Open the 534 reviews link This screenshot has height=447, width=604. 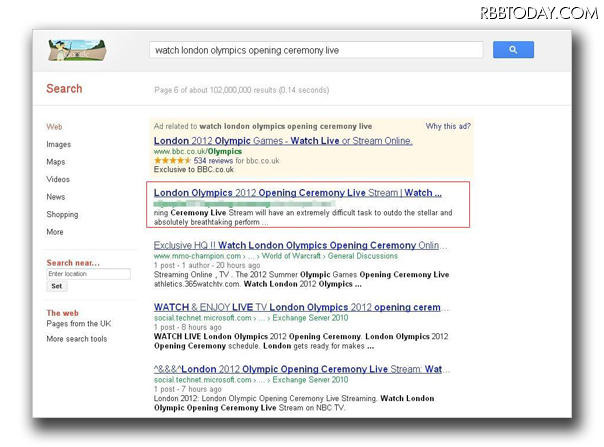(213, 160)
